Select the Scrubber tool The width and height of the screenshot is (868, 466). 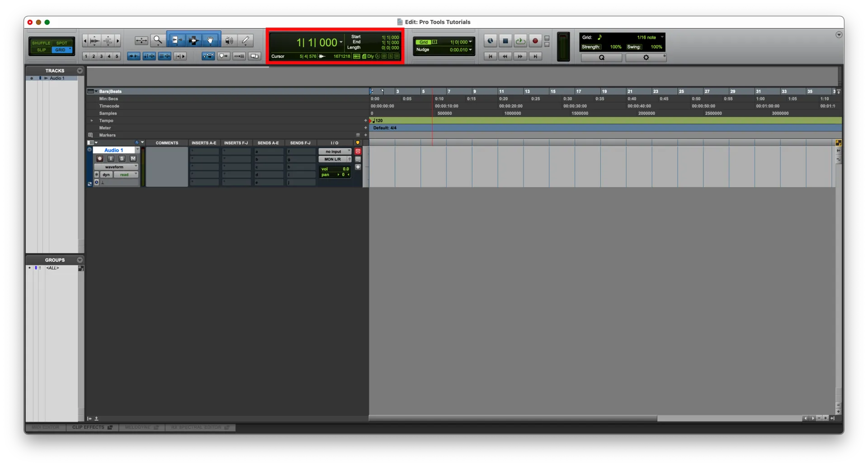tap(229, 40)
